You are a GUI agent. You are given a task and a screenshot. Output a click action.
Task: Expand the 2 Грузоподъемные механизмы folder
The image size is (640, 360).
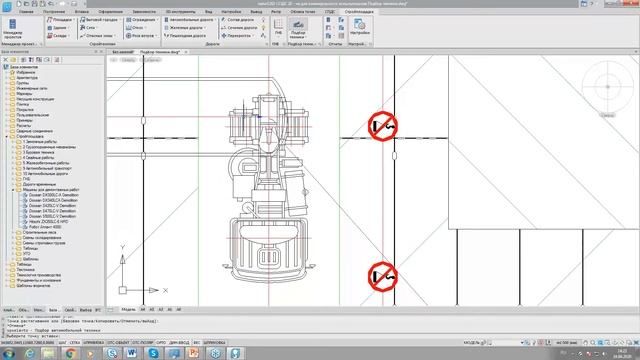click(x=13, y=147)
